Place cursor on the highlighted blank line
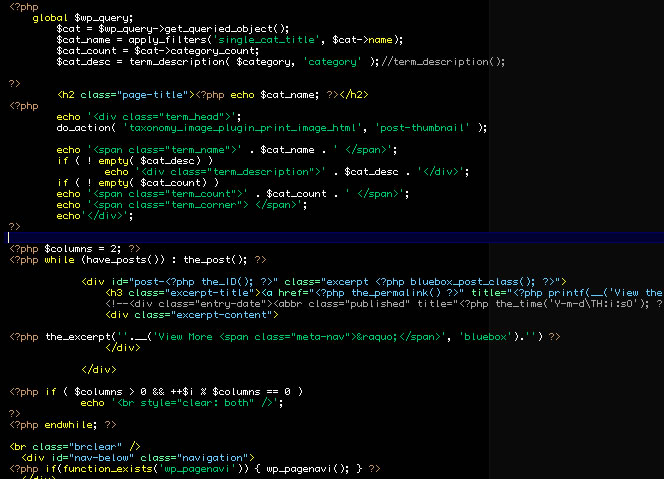The width and height of the screenshot is (664, 479). (x=300, y=238)
